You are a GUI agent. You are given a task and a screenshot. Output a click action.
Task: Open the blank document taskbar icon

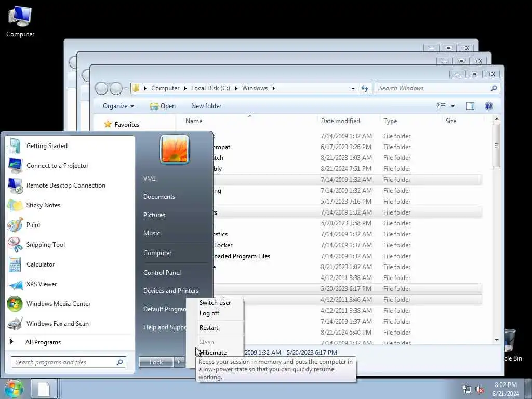44,389
